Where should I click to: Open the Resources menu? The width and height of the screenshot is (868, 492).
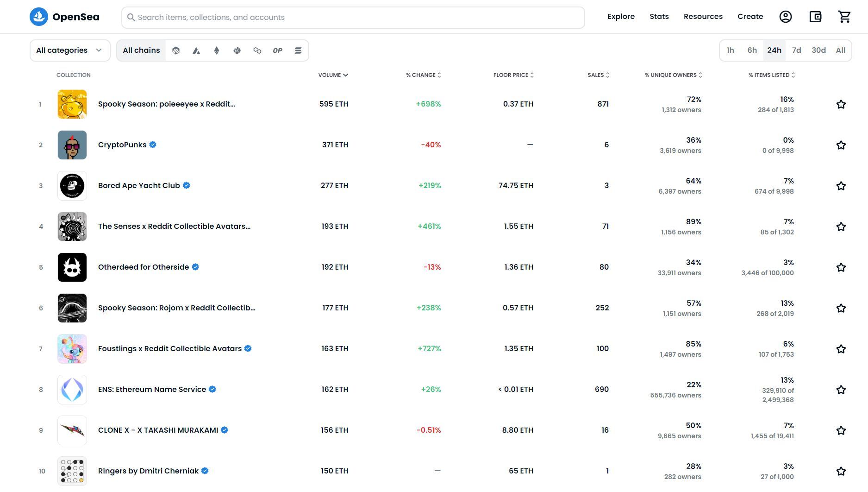tap(703, 17)
